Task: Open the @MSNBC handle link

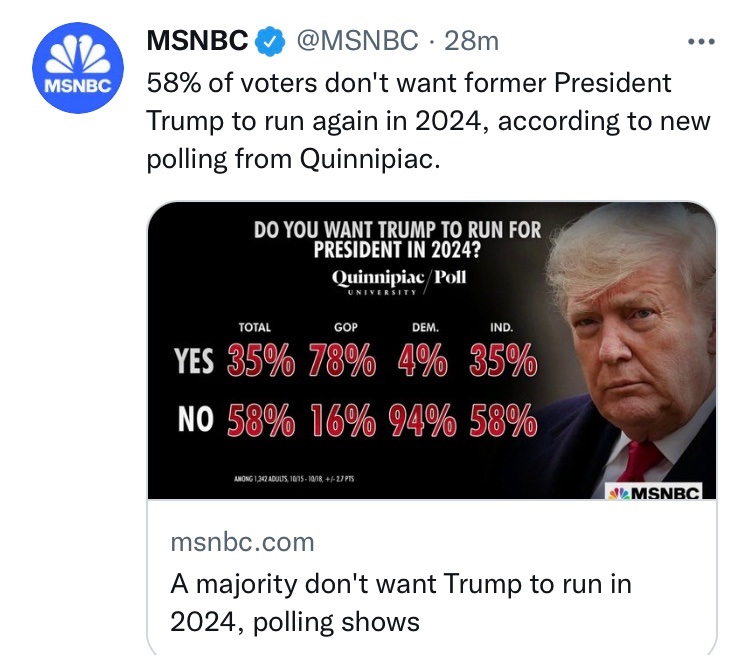Action: click(354, 41)
